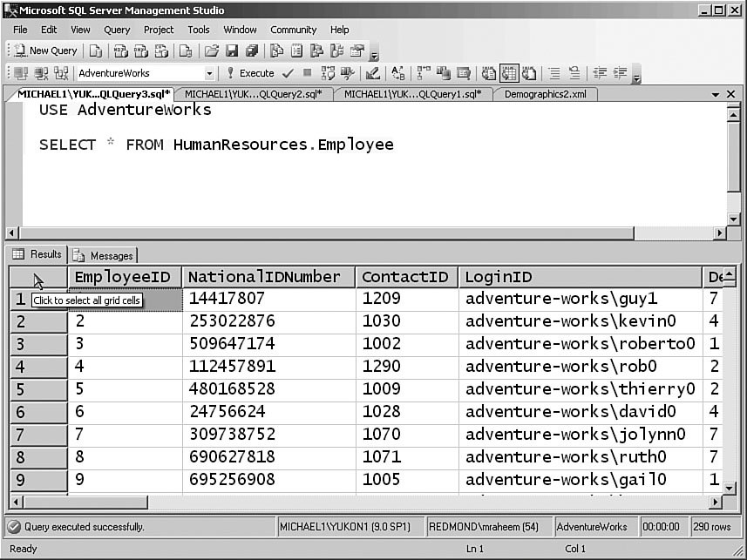Click the New Query button
This screenshot has width=747, height=560.
pyautogui.click(x=45, y=51)
